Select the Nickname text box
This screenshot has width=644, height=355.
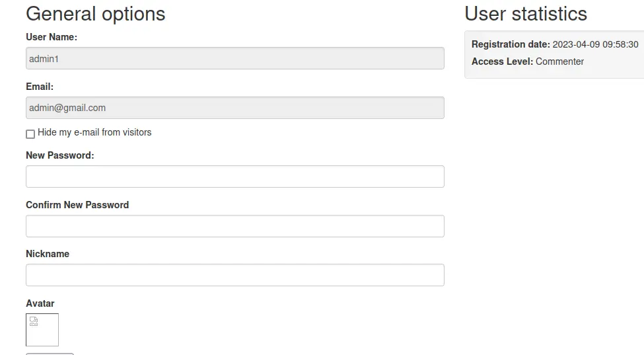click(x=234, y=275)
